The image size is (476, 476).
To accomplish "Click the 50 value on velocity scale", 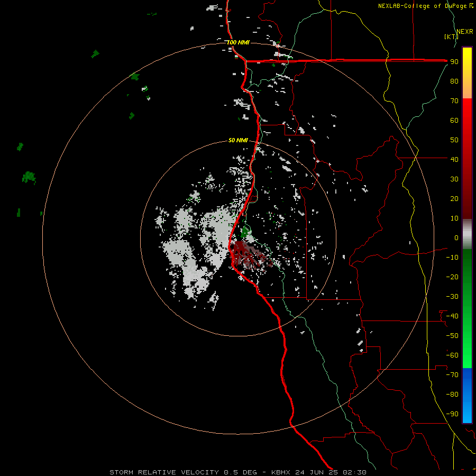I will click(x=454, y=140).
